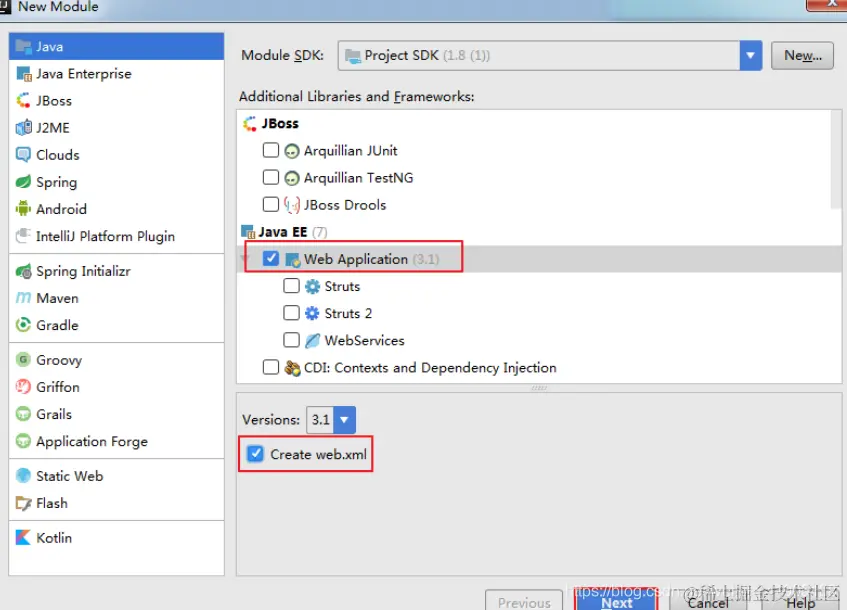Click the CDI beans icon

click(292, 368)
